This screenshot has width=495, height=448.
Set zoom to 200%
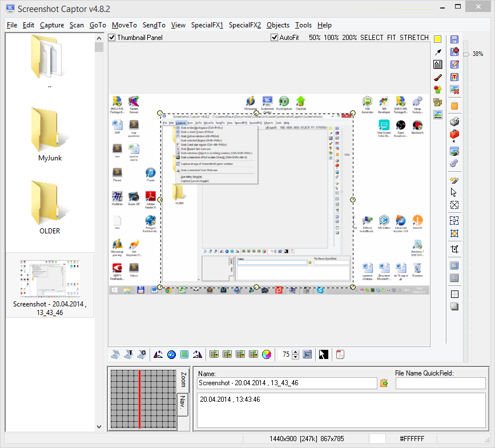point(350,38)
